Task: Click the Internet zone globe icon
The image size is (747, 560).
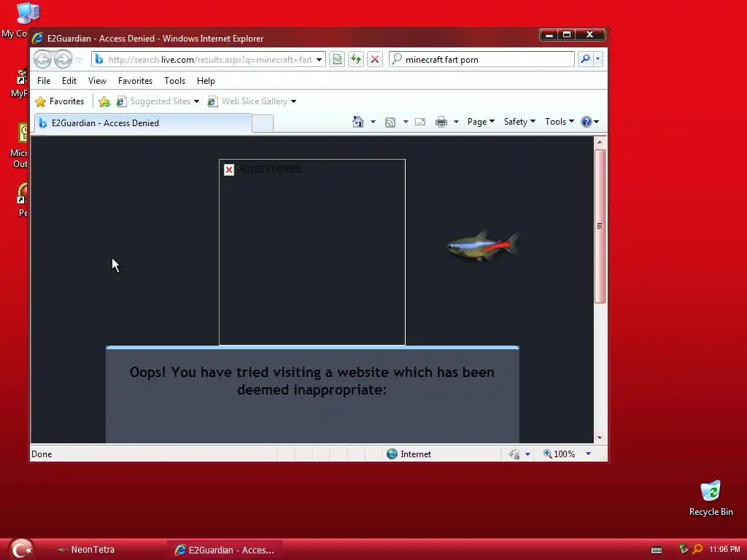Action: (392, 454)
